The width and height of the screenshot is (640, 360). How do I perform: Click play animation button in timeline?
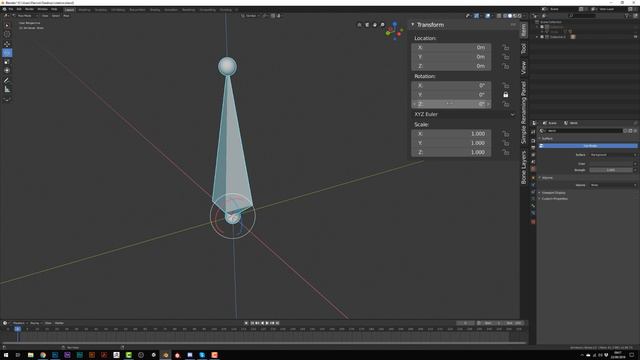click(x=267, y=323)
